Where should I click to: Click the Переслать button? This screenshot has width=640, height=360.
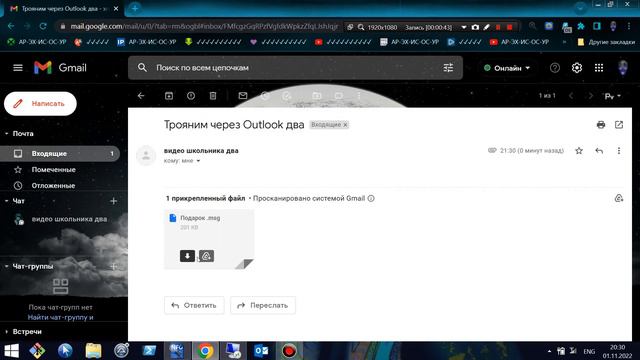(263, 305)
